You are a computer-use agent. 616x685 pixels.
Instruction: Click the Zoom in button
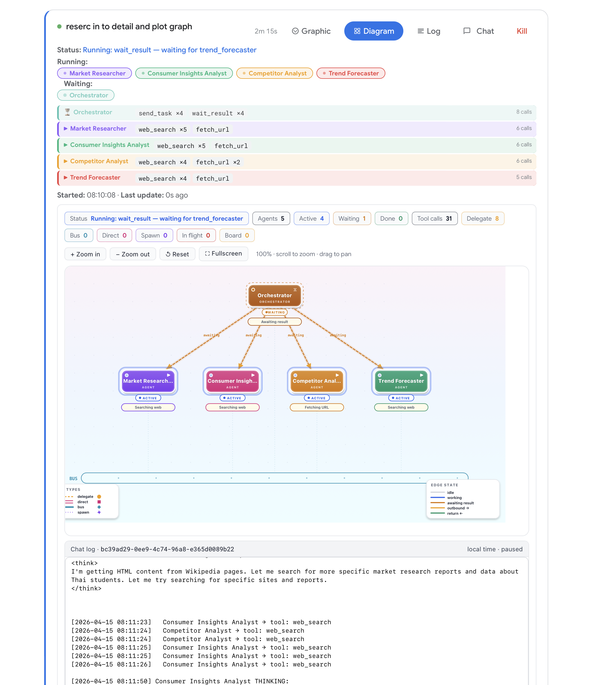point(85,254)
